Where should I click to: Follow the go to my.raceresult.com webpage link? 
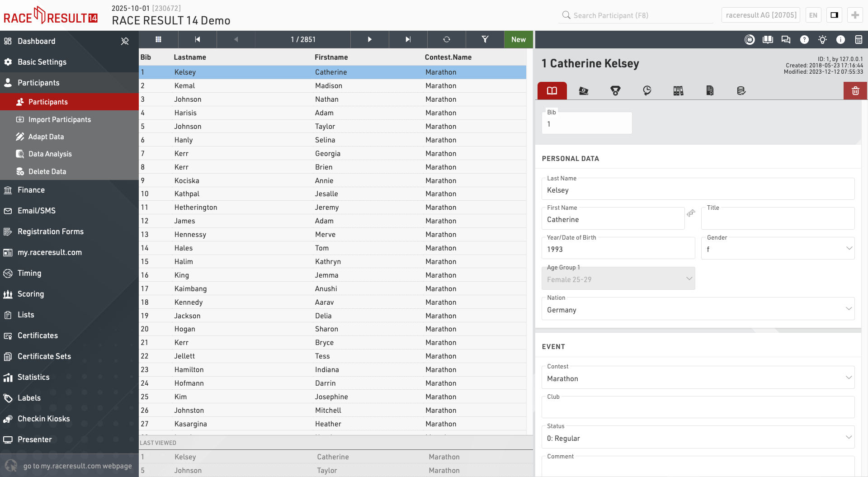pyautogui.click(x=77, y=466)
